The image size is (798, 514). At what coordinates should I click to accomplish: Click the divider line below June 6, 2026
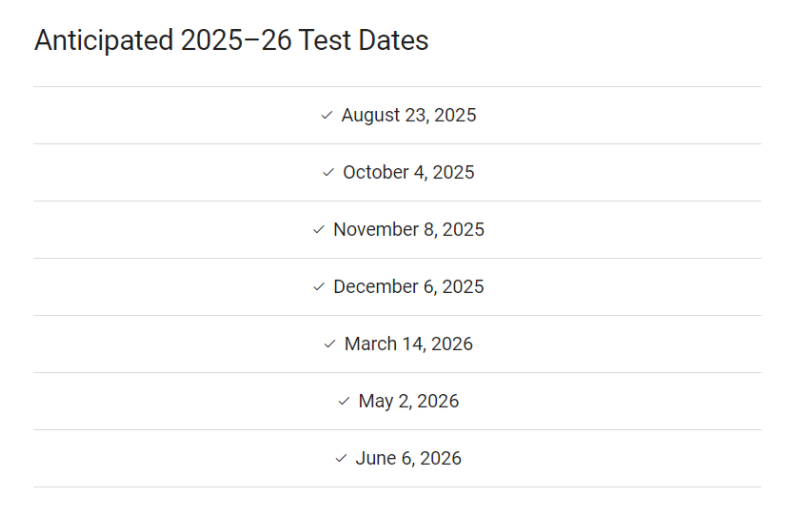[x=397, y=487]
